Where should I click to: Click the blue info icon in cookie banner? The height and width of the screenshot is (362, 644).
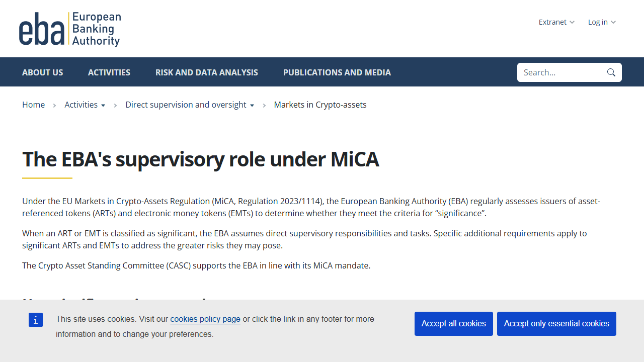point(36,320)
